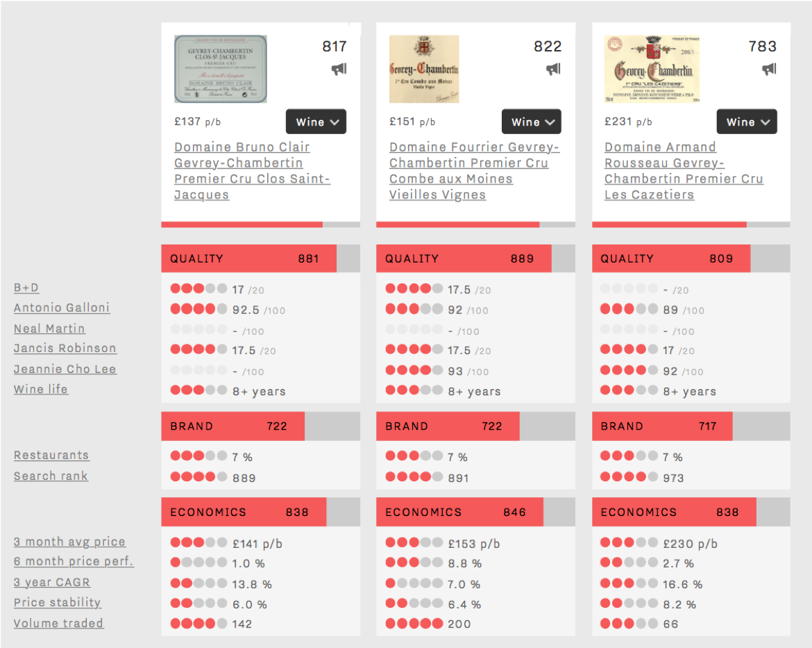Viewport: 812px width, 648px height.
Task: Click the 92.5 /100 Galloni score
Action: 259,310
